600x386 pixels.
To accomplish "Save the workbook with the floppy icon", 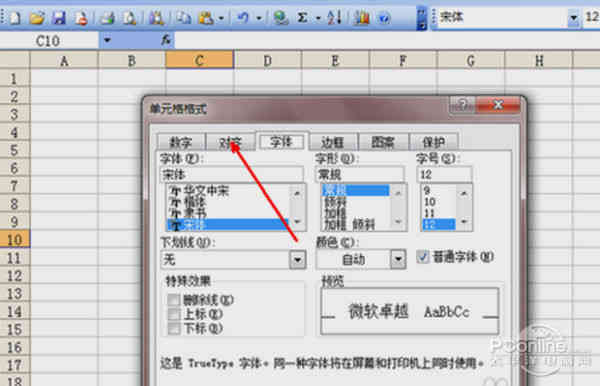I will tap(59, 18).
